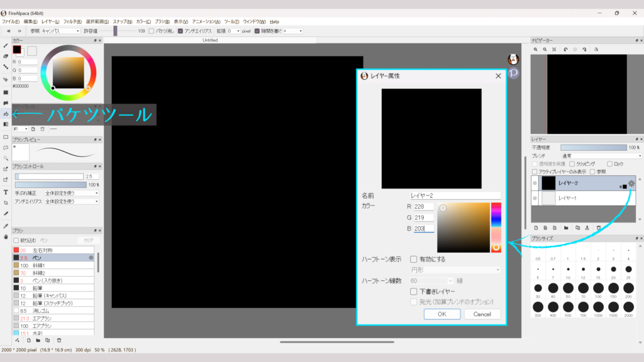The height and width of the screenshot is (362, 644).
Task: Hide レイヤー1 with its visibility dot
Action: pyautogui.click(x=535, y=198)
